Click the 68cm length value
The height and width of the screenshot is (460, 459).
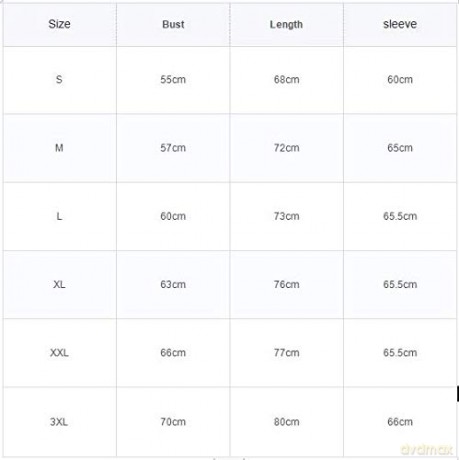286,79
